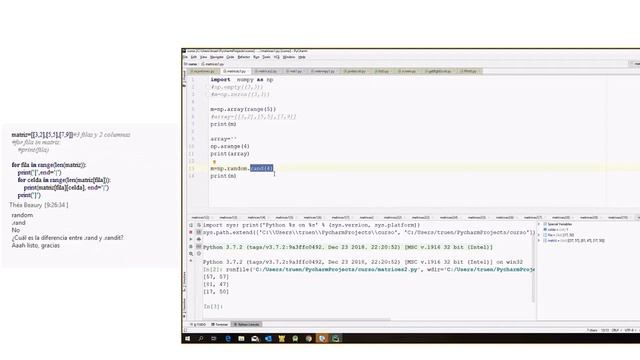Open Task View from the taskbar
Screen dimensions: 640x360
pos(213,338)
